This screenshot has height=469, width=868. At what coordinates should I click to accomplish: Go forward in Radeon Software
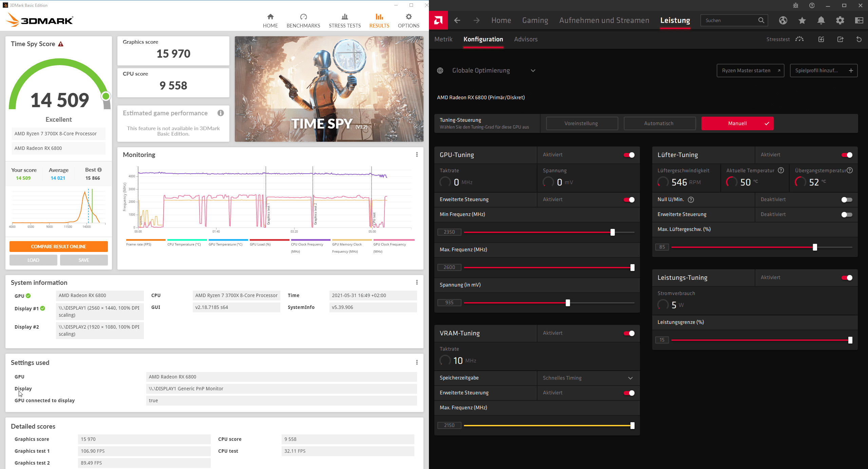(x=476, y=20)
